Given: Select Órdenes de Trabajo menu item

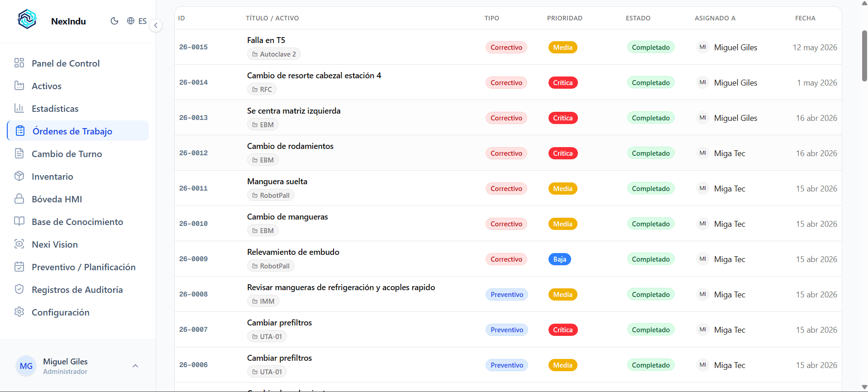Looking at the screenshot, I should pos(78,131).
